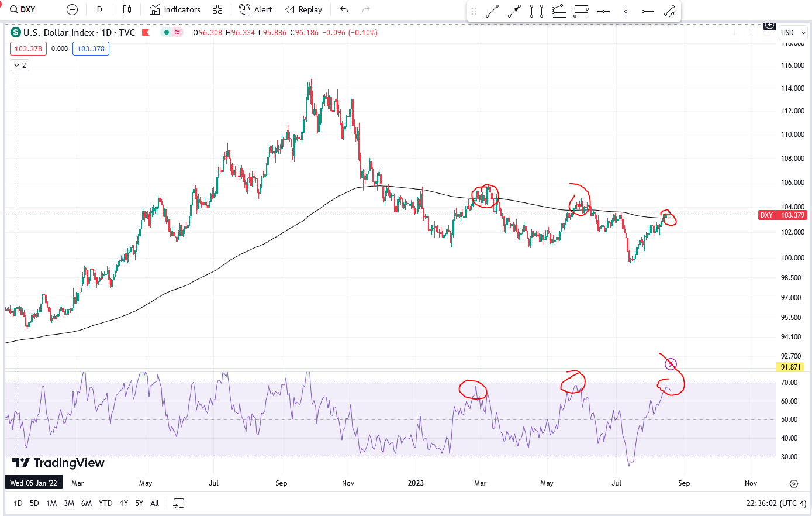812x516 pixels.
Task: Select the 1D time range
Action: (18, 503)
